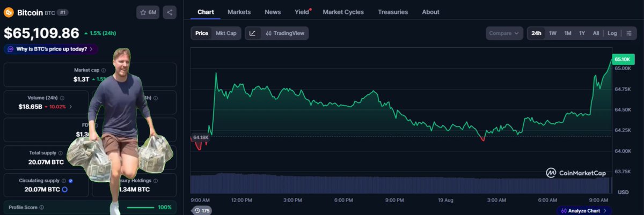Expand Volume (24h) details chevron
This screenshot has width=644, height=215.
click(x=72, y=107)
